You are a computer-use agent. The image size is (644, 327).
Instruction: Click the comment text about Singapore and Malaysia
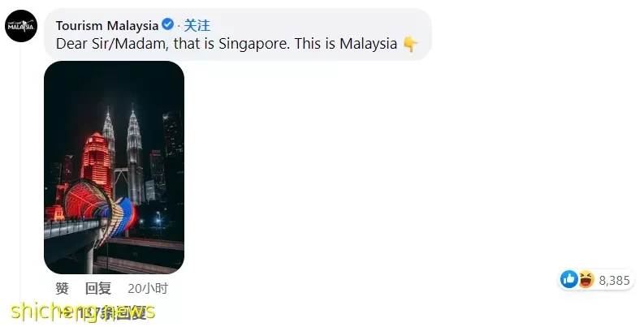coord(227,44)
